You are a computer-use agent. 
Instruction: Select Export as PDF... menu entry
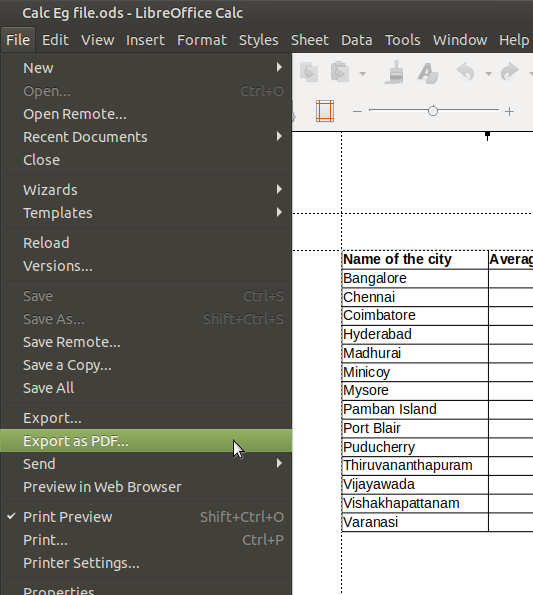coord(146,441)
